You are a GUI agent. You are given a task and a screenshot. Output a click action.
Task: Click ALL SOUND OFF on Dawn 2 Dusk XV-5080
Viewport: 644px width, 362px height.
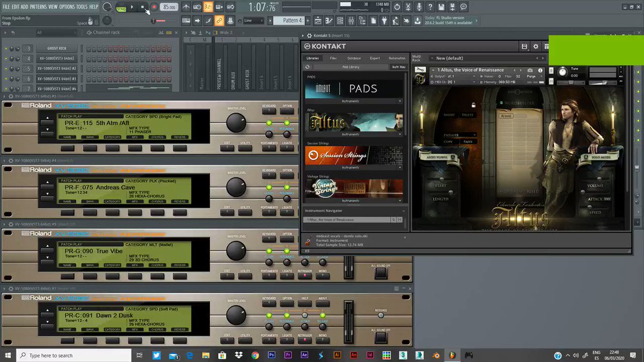point(380,337)
